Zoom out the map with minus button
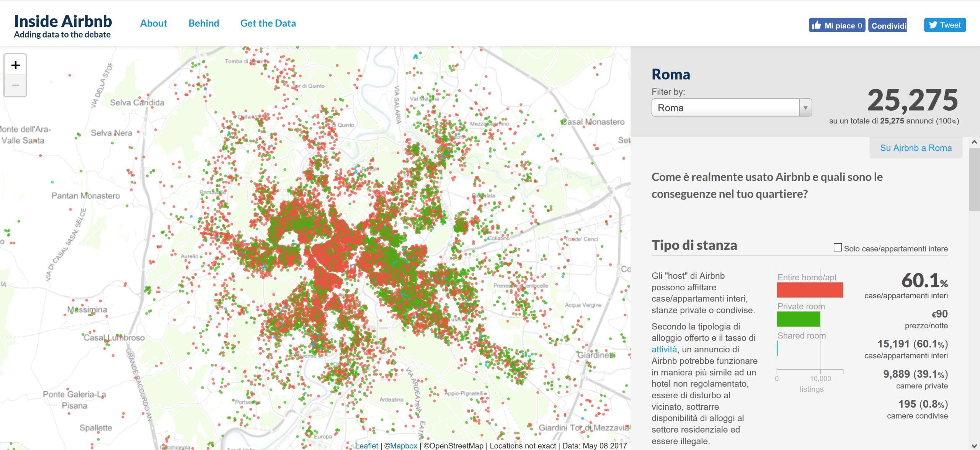This screenshot has height=450, width=980. click(x=15, y=85)
